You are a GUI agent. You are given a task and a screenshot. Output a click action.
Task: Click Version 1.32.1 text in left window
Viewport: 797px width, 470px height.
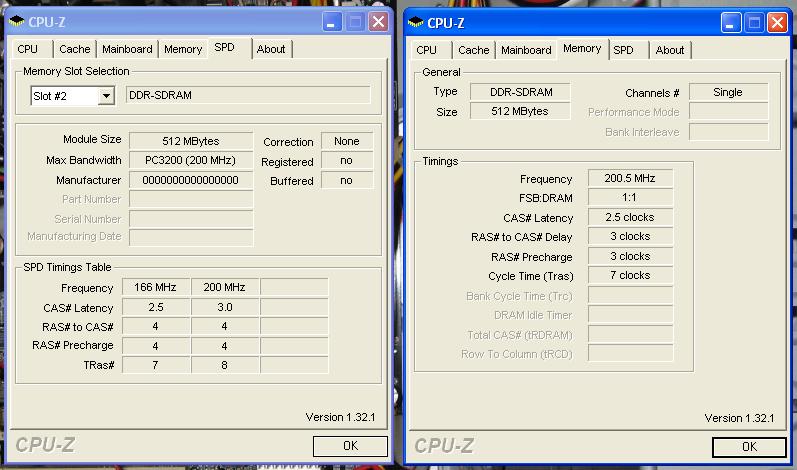pyautogui.click(x=340, y=417)
